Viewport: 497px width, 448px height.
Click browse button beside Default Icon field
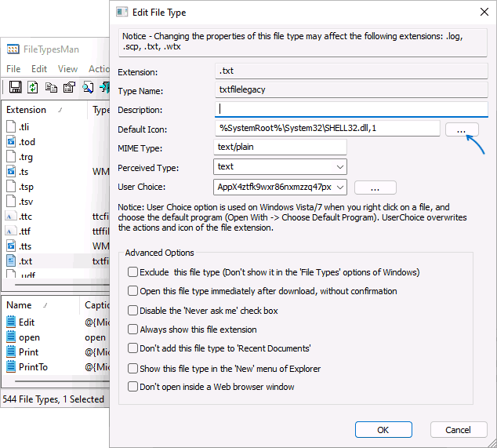[462, 129]
